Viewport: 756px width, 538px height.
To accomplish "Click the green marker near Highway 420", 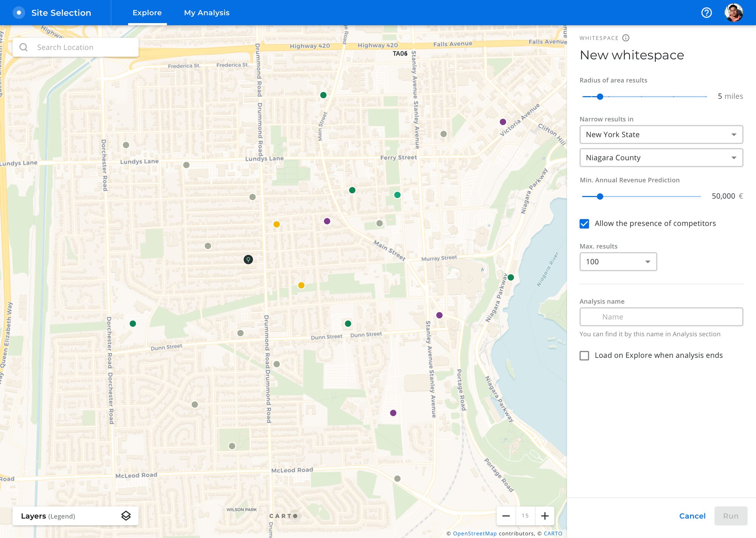I will pos(323,95).
